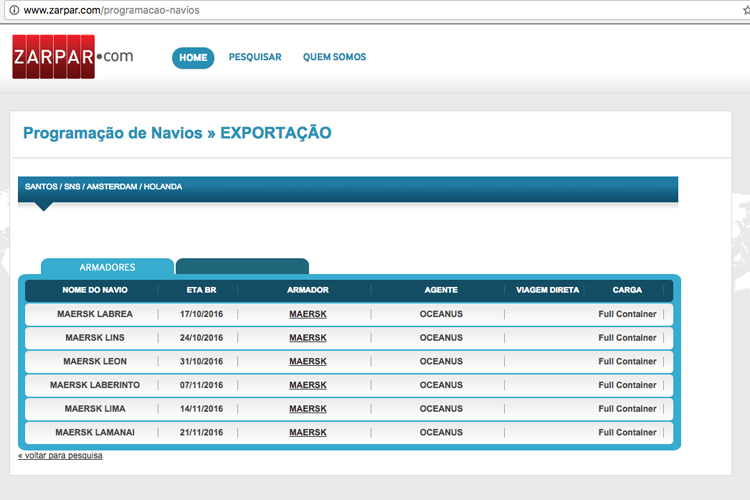750x500 pixels.
Task: Click OCEANUS agent in MAERSK LABERINTO row
Action: coord(441,385)
